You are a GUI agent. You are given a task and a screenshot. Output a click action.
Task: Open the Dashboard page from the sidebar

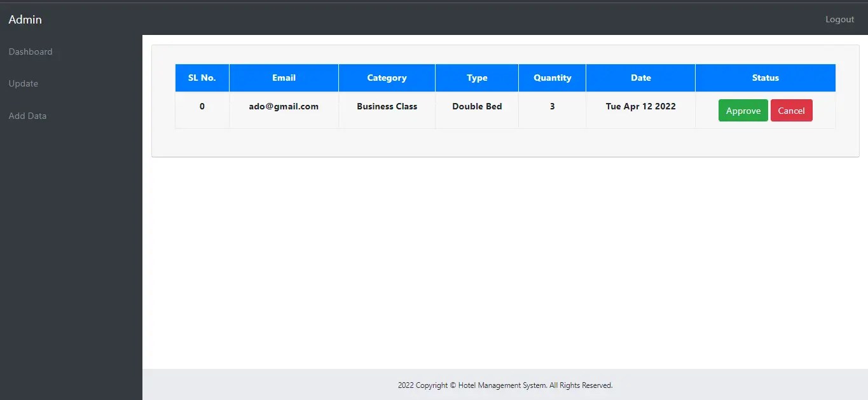click(x=31, y=52)
